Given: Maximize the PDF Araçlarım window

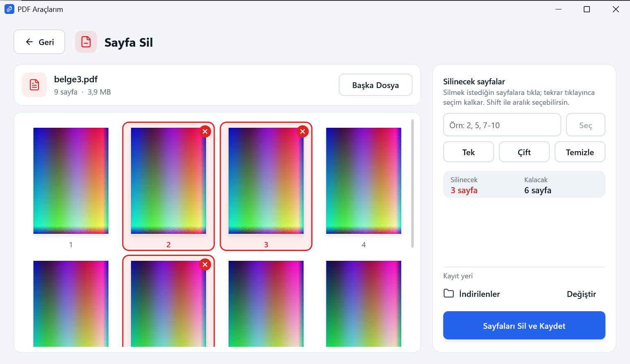Looking at the screenshot, I should tap(587, 9).
